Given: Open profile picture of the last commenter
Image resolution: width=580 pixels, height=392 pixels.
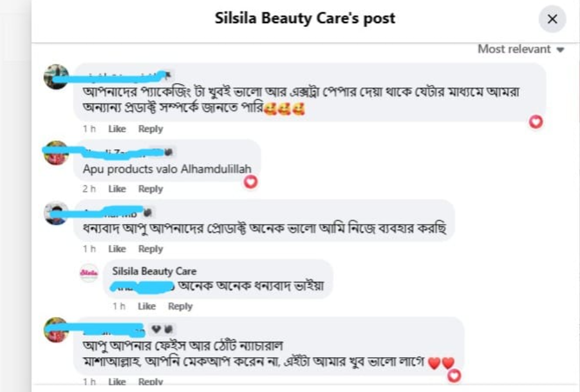Looking at the screenshot, I should pyautogui.click(x=56, y=330).
